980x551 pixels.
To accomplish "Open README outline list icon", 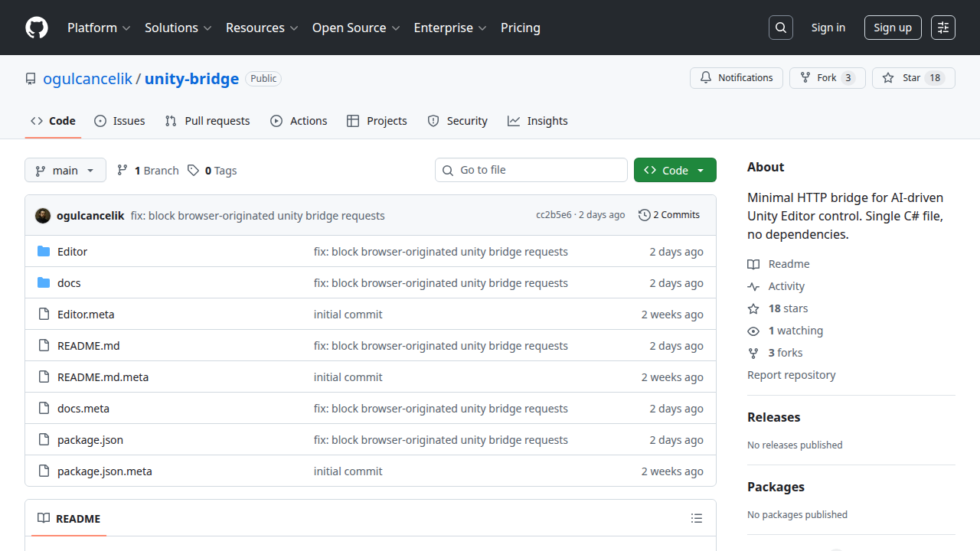I will pos(696,519).
